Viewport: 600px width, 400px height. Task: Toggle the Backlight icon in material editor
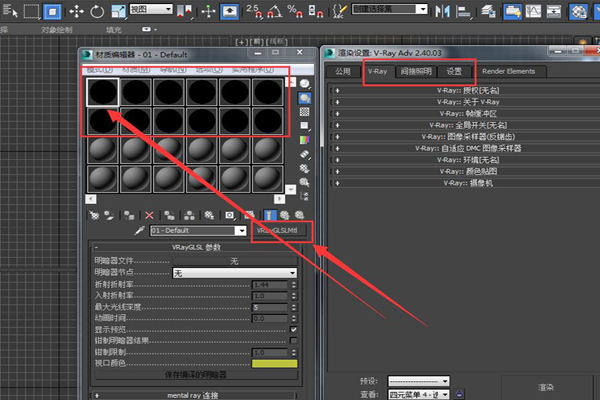click(x=304, y=99)
